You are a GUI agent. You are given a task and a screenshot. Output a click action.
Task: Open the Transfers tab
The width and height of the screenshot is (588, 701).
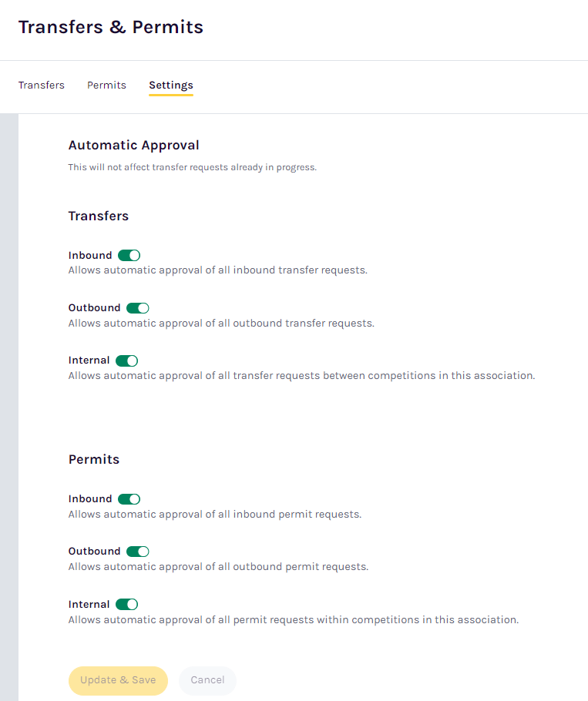[41, 85]
